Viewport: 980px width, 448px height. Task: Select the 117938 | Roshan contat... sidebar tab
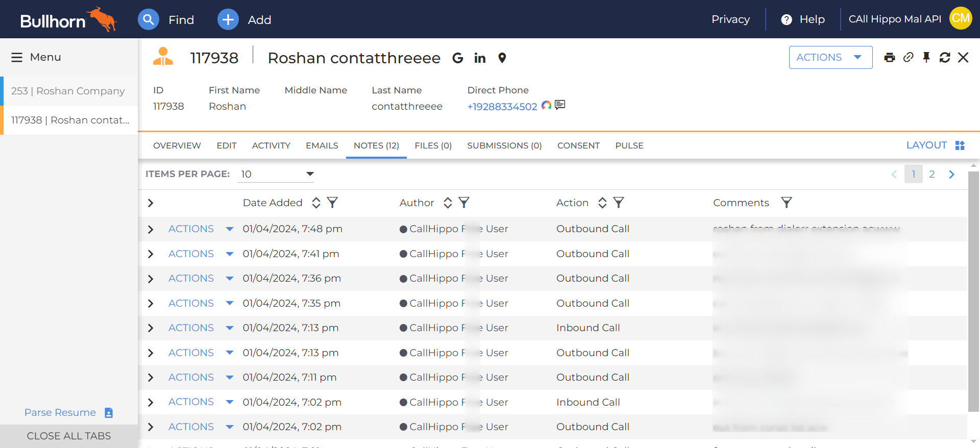(x=69, y=120)
